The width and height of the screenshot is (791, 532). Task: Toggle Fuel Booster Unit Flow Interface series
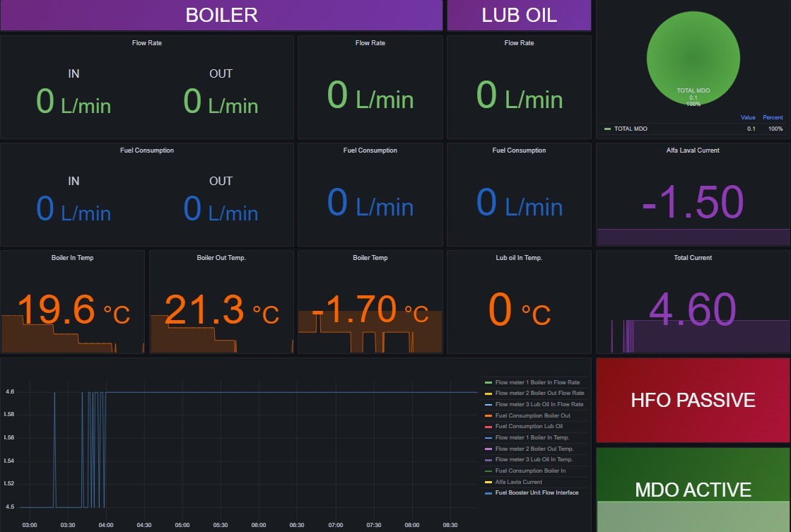537,492
